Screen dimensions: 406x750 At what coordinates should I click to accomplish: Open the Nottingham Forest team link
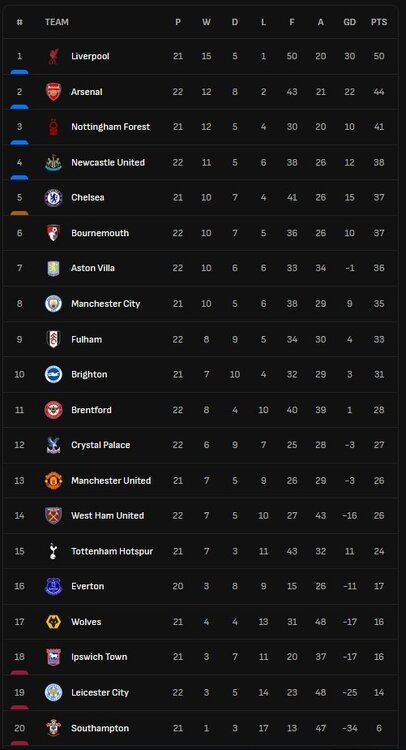tap(110, 127)
